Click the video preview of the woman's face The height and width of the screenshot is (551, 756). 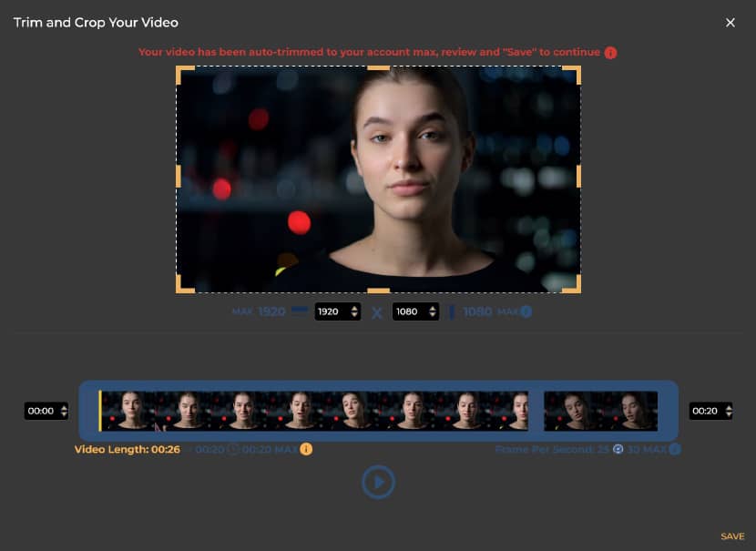[379, 179]
